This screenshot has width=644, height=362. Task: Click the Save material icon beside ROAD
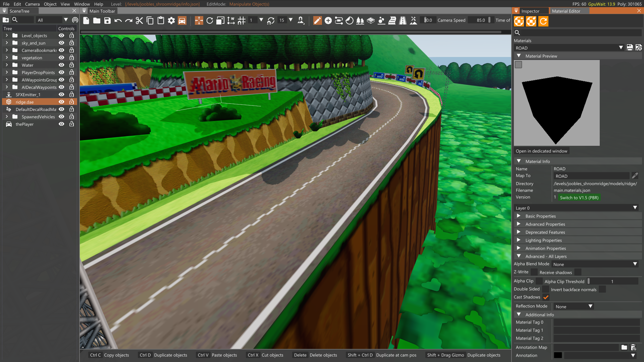pyautogui.click(x=630, y=48)
